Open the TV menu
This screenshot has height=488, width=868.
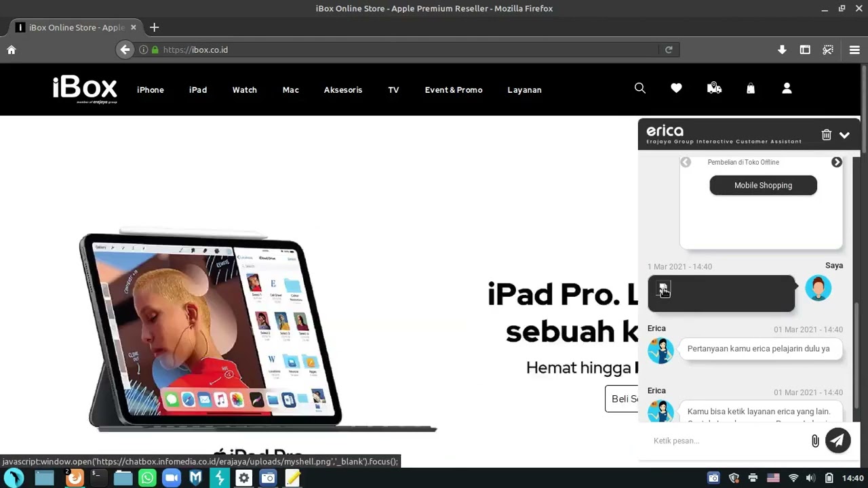(x=393, y=89)
